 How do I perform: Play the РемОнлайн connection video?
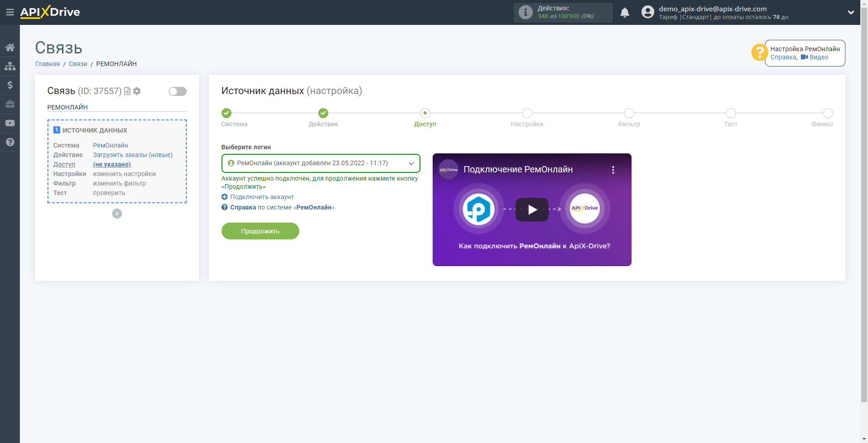coord(532,210)
